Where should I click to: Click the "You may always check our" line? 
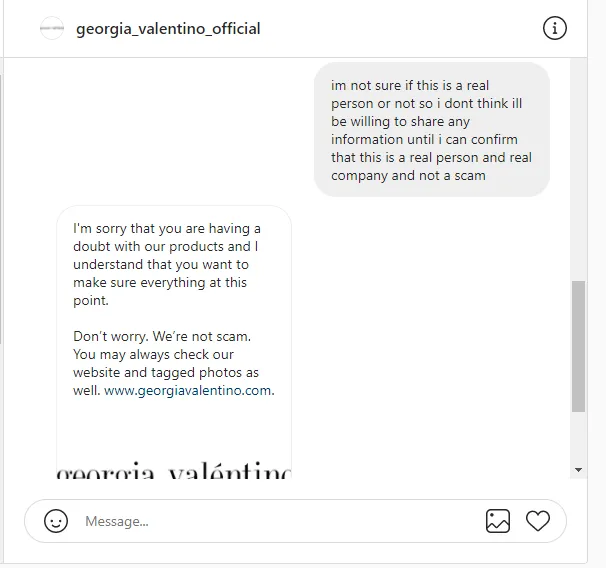pos(153,354)
